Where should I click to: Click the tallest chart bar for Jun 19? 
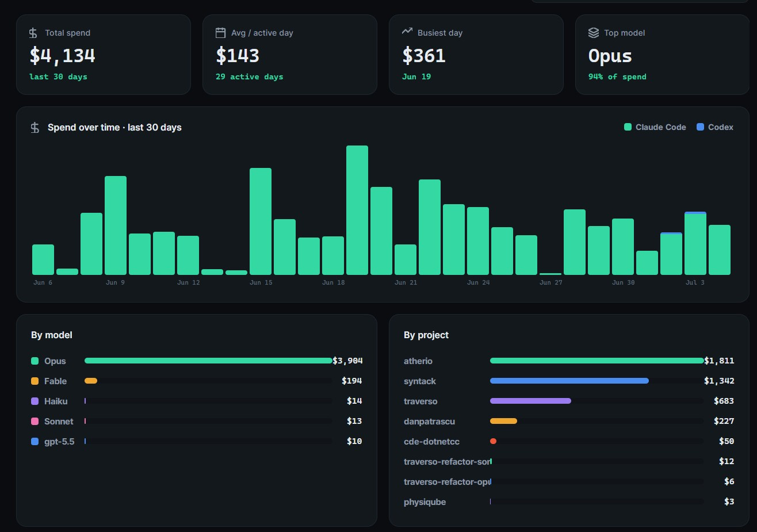[x=357, y=210]
